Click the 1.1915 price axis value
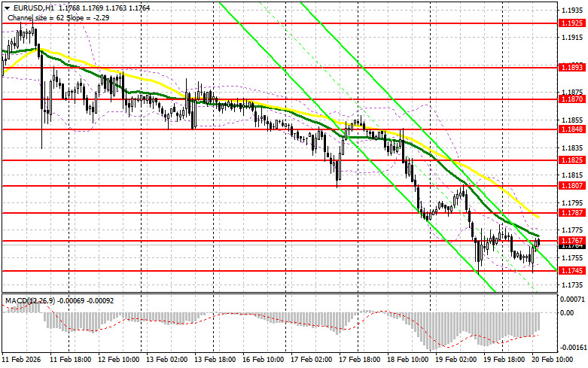This screenshot has height=368, width=588. (572, 38)
